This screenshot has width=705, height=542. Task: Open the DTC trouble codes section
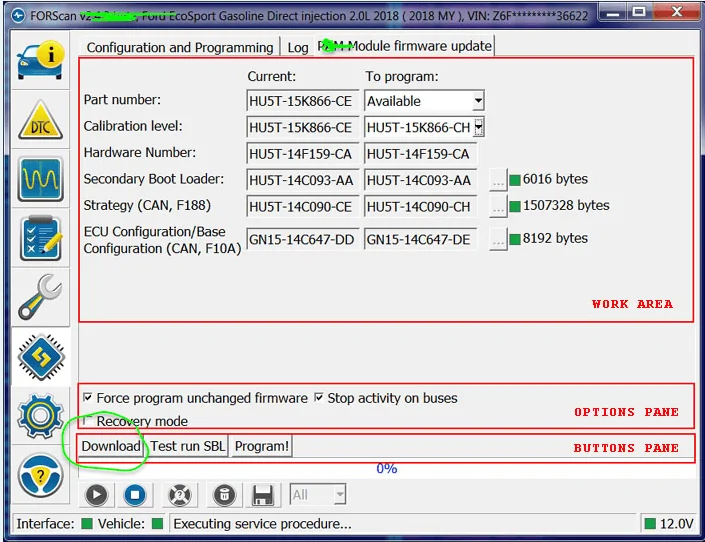40,120
